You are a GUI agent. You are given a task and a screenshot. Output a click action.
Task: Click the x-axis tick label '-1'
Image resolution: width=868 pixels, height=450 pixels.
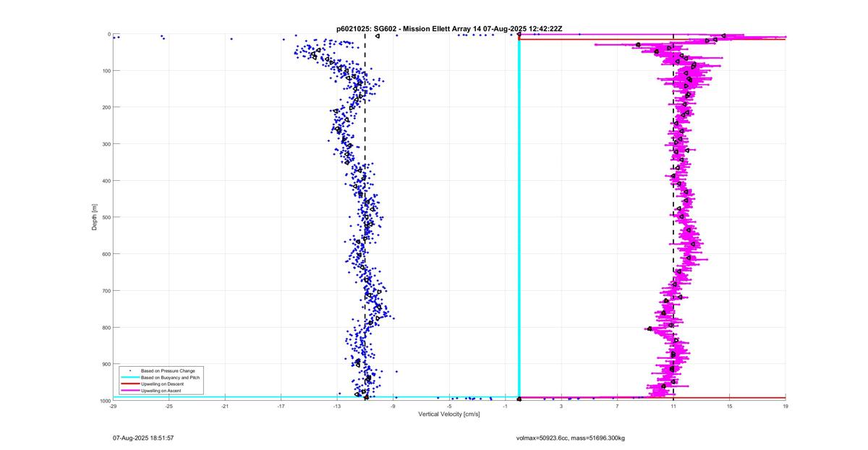[505, 407]
